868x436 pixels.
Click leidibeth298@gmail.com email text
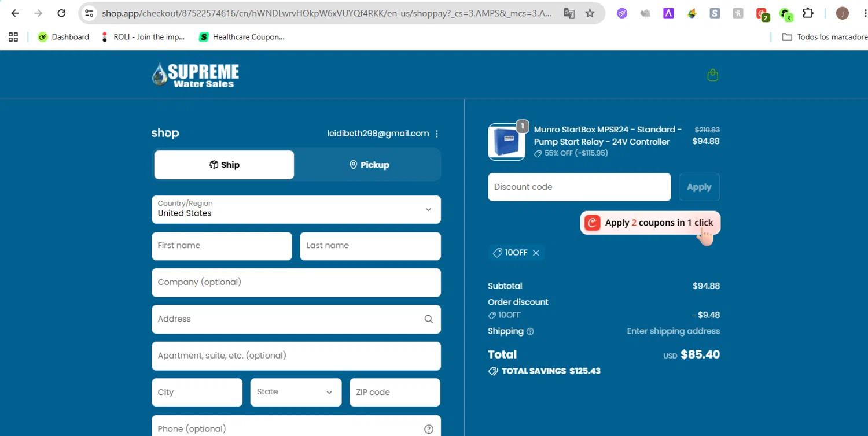[x=378, y=134]
